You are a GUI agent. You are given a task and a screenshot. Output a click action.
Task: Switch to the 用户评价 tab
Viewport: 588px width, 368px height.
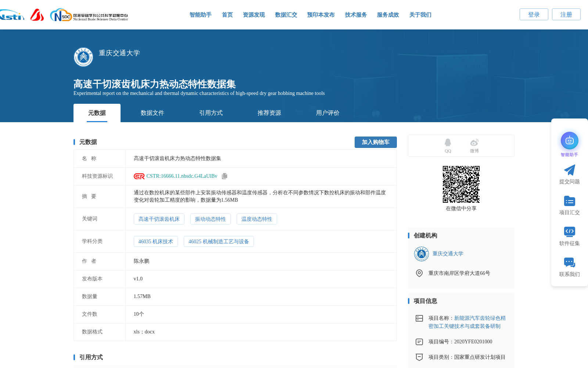pyautogui.click(x=328, y=113)
